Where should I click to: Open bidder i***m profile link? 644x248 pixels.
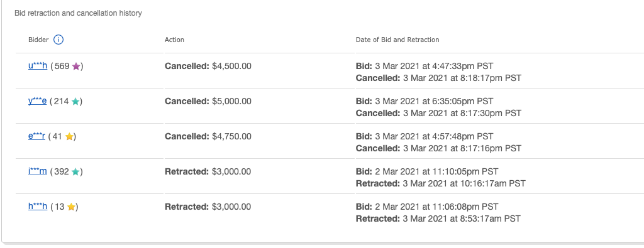(37, 172)
